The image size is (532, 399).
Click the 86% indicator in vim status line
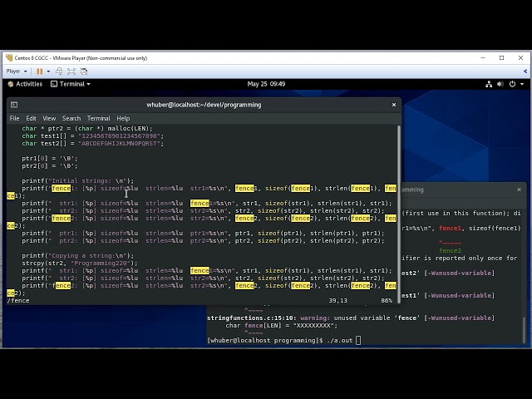tap(386, 301)
